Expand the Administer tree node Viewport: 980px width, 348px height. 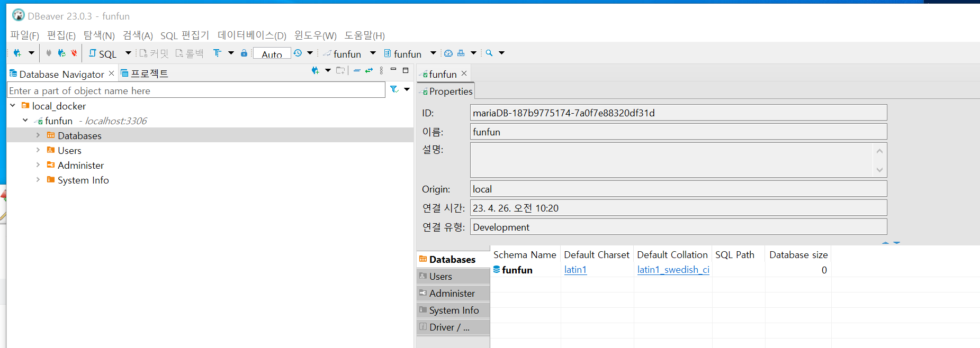38,165
